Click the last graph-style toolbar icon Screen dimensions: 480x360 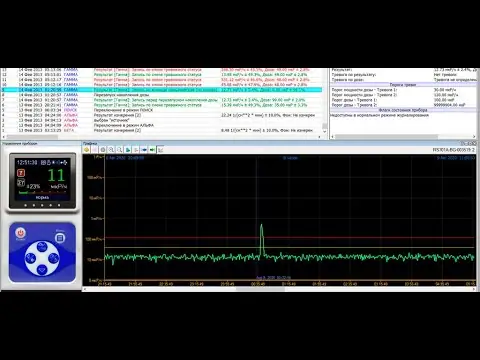point(161,150)
